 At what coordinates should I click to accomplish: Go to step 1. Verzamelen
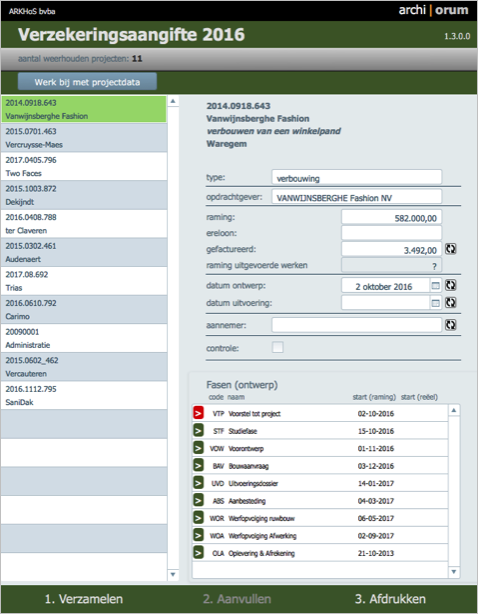(x=84, y=599)
